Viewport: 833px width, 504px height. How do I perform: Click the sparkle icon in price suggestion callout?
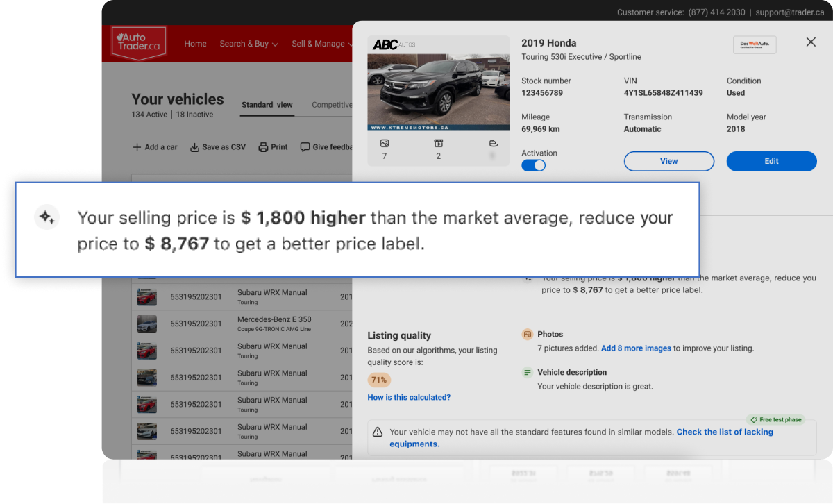(x=47, y=218)
